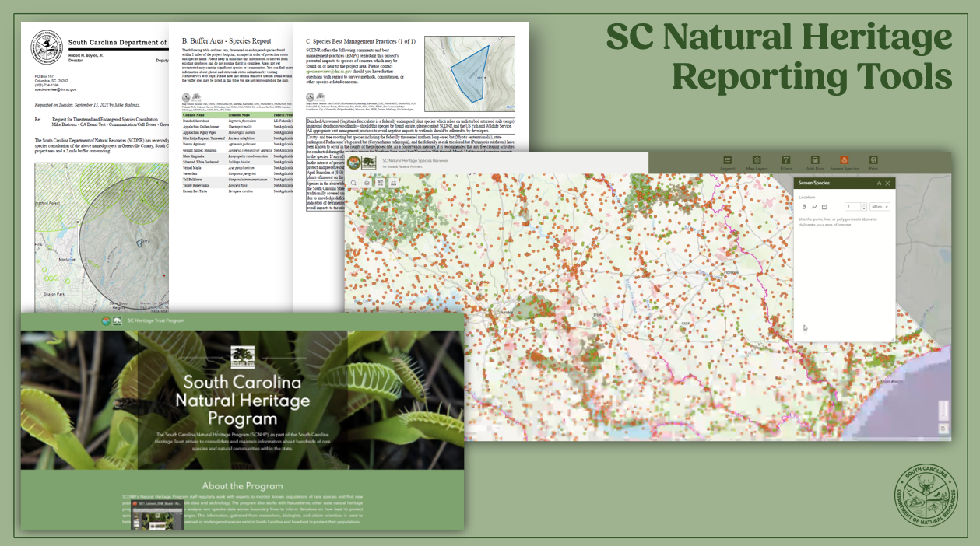Select the polygon drawing tool in Screen Species

pyautogui.click(x=824, y=207)
